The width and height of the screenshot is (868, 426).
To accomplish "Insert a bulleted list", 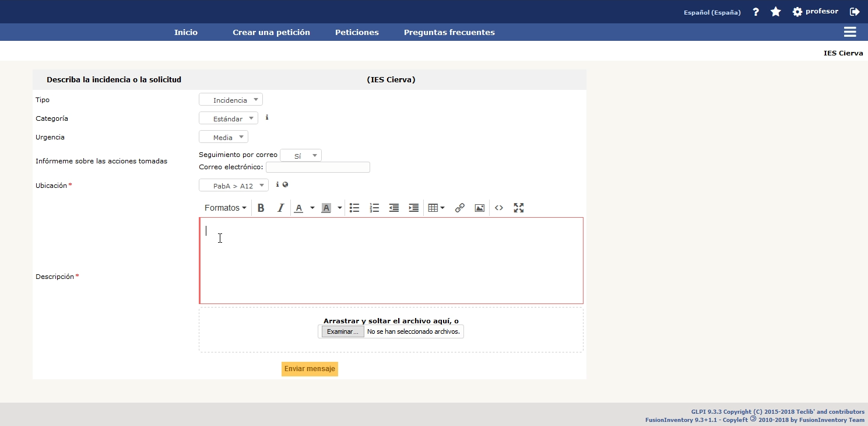I will click(x=354, y=208).
